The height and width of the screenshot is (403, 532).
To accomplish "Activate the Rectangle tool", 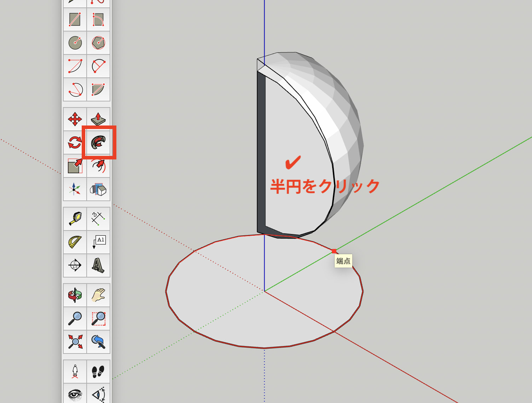I will coord(75,20).
